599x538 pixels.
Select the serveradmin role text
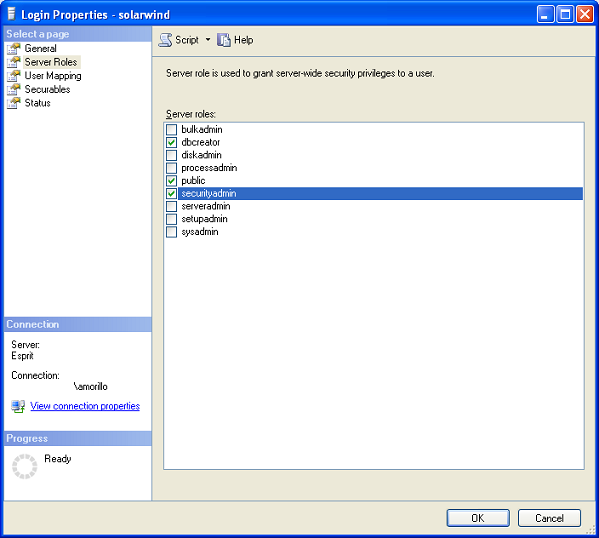[x=206, y=206]
